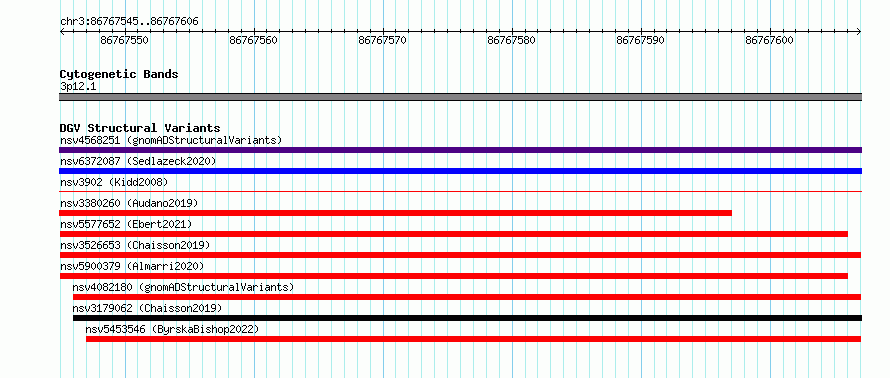This screenshot has height=378, width=890.
Task: Click the red nsv3526653 Chaisson2019 bar
Action: point(460,255)
